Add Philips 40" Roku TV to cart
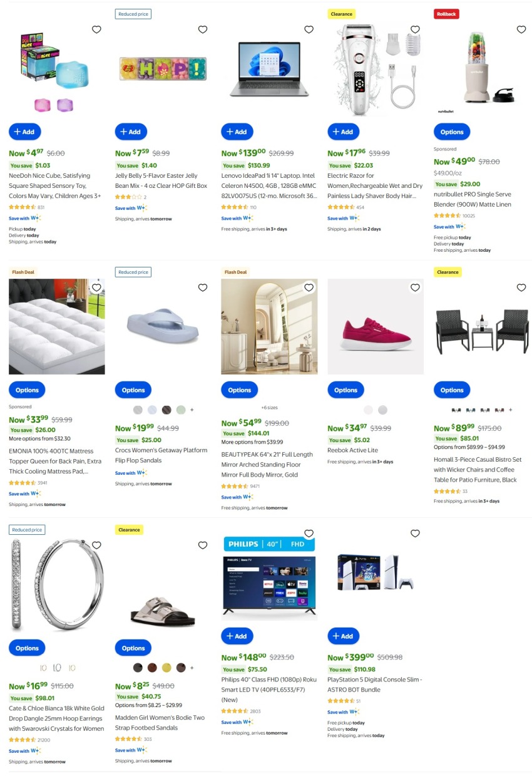Image resolution: width=532 pixels, height=776 pixels. pyautogui.click(x=237, y=636)
